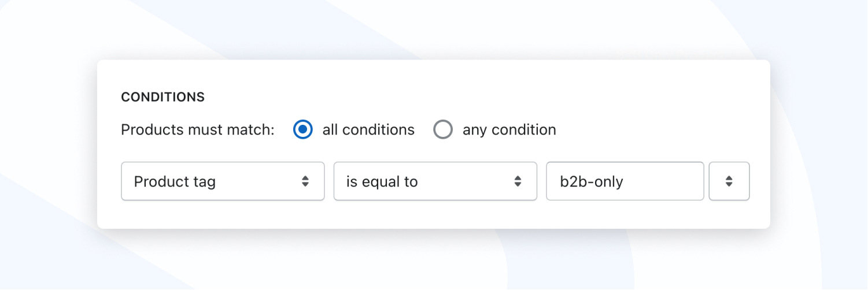868x290 pixels.
Task: Open the "is equal to" operator dropdown
Action: 435,181
